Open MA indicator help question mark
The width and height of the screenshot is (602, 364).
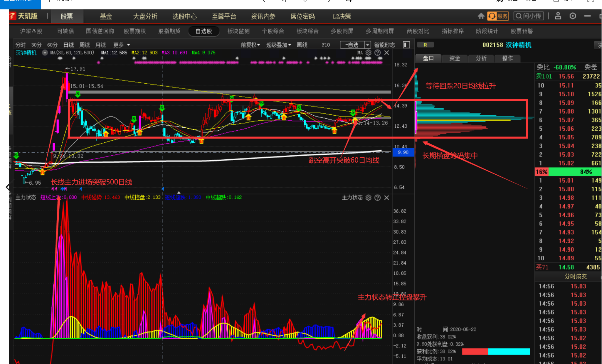point(378,53)
